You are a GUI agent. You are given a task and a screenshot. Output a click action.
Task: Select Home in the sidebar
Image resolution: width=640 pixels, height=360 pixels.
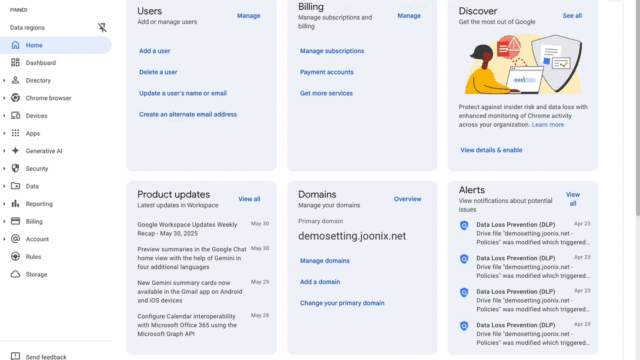[56, 45]
